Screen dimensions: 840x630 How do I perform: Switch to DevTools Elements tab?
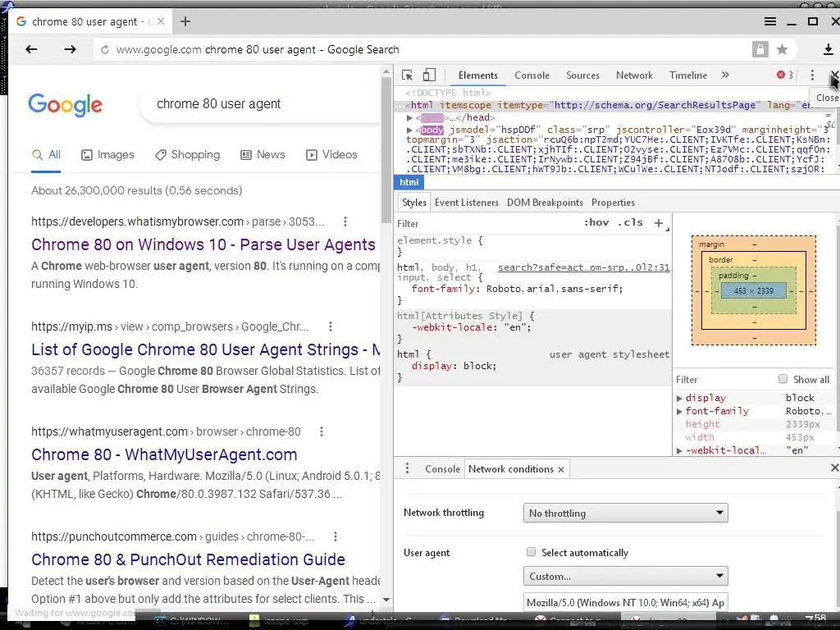[x=478, y=75]
